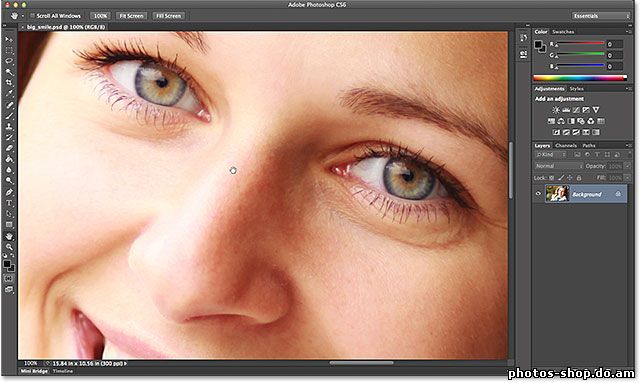The image size is (640, 383).
Task: Open the Layers panel flyout menu
Action: pyautogui.click(x=628, y=145)
